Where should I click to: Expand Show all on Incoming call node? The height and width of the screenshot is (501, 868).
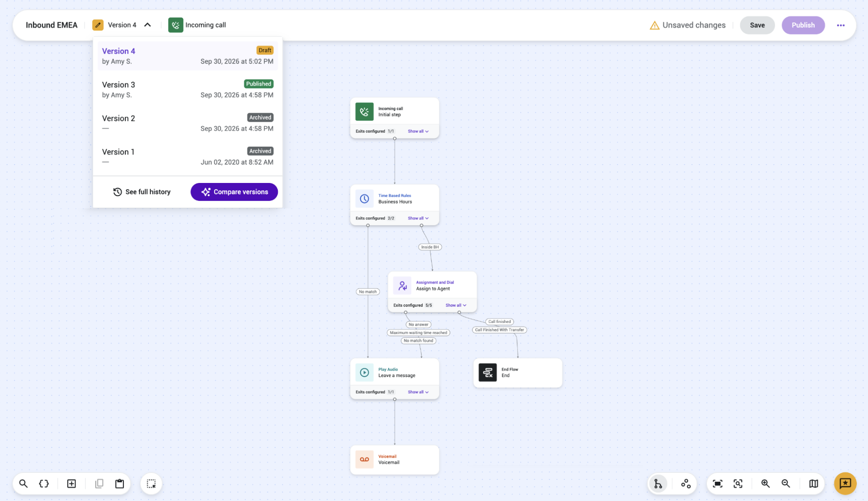[x=418, y=131]
